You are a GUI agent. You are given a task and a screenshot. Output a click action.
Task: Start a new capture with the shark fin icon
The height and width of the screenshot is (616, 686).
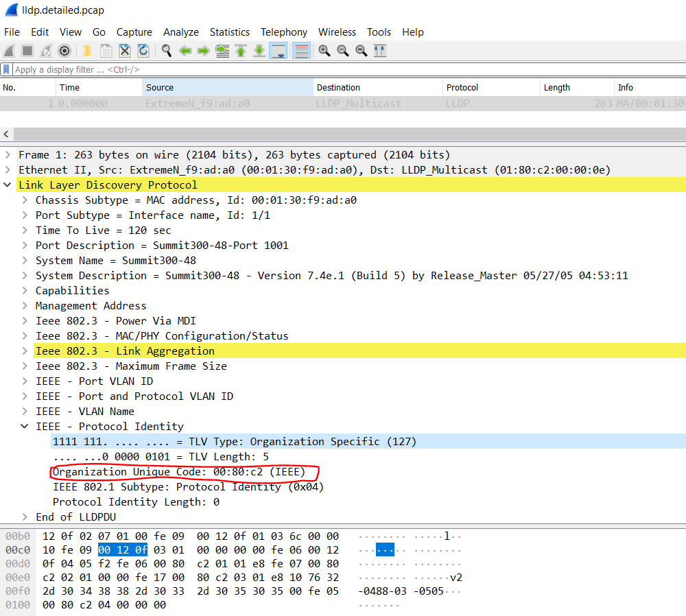[x=9, y=50]
